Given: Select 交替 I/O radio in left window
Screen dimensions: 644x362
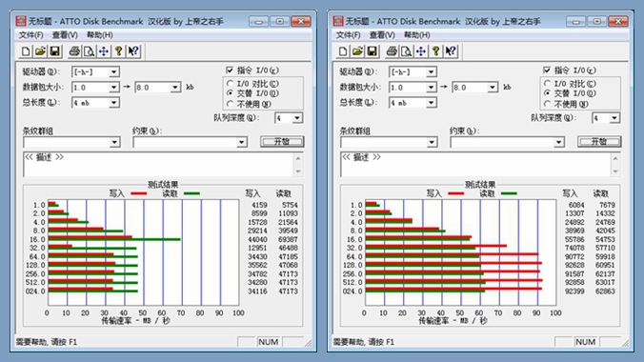Looking at the screenshot, I should point(230,93).
